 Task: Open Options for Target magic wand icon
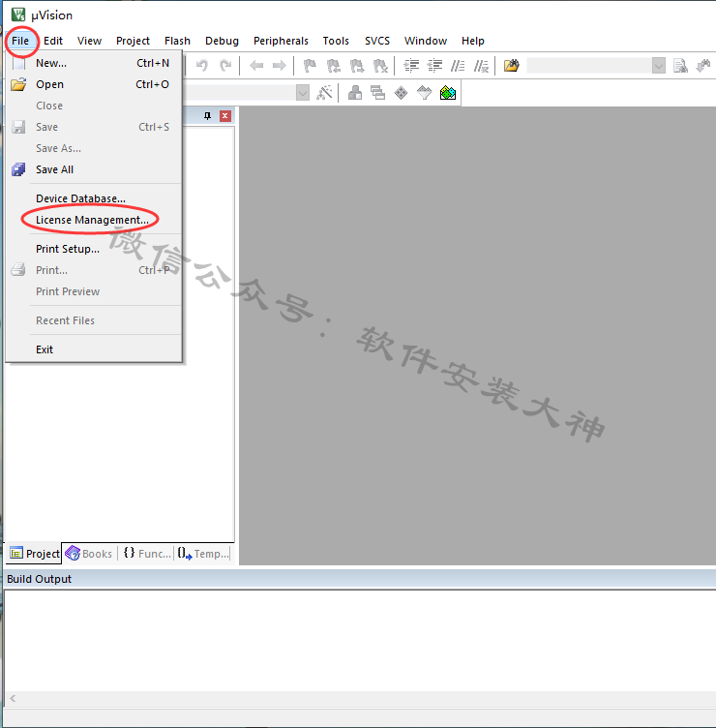324,93
